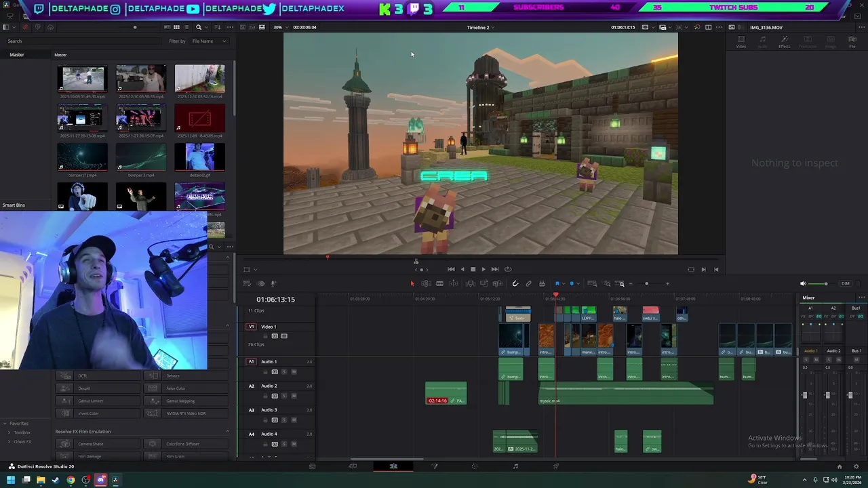The image size is (868, 488).
Task: Mute Audio 1 track M button
Action: tap(294, 372)
